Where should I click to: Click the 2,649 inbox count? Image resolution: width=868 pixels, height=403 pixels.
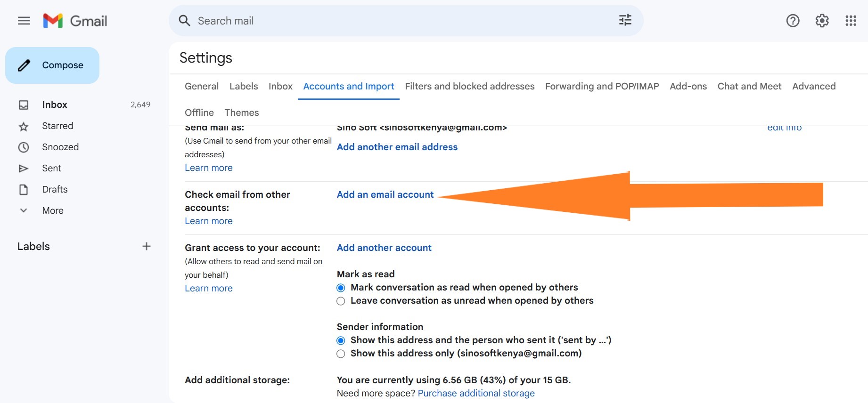click(x=140, y=105)
